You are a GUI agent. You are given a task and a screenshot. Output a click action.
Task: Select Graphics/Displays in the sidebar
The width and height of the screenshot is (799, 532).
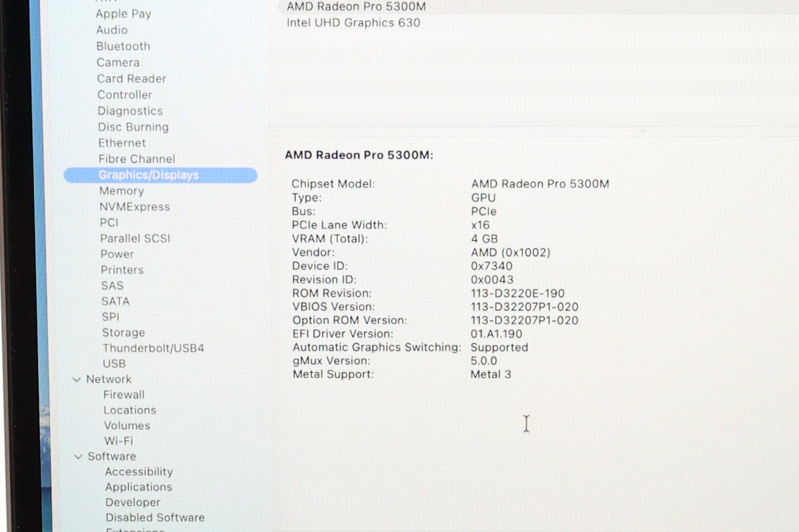[148, 175]
